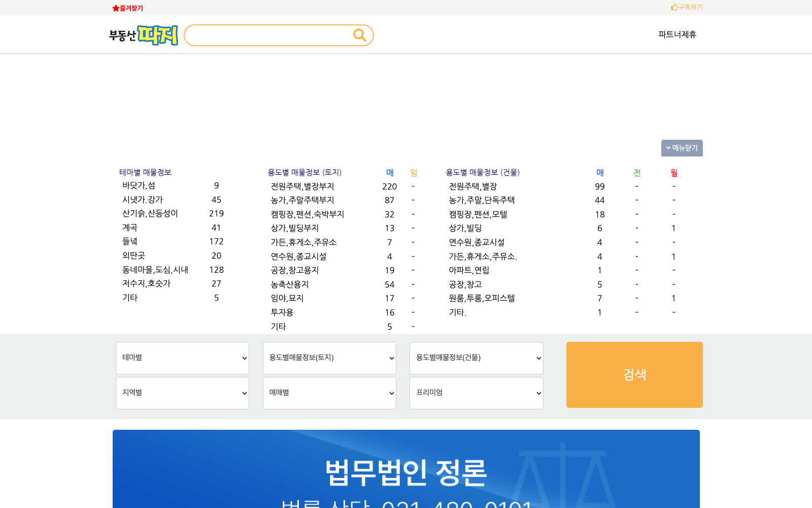Open the 외딴곳 theme listing
The width and height of the screenshot is (812, 508).
[133, 256]
